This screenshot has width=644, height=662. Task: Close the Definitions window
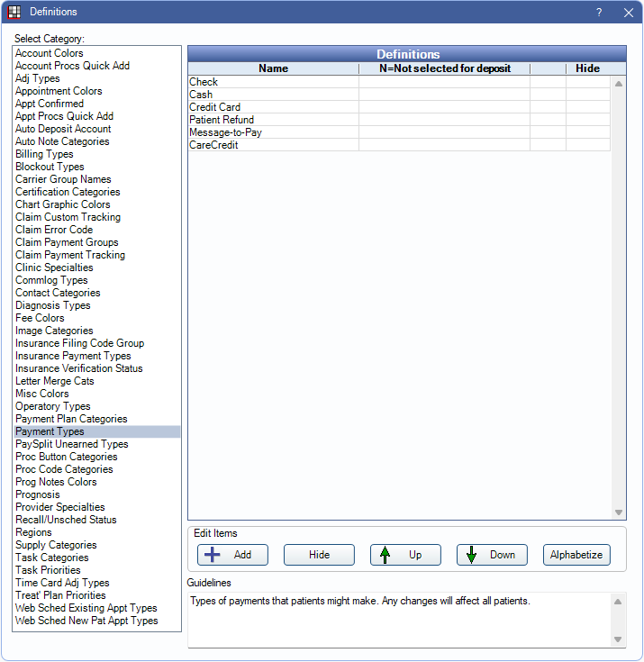(628, 13)
